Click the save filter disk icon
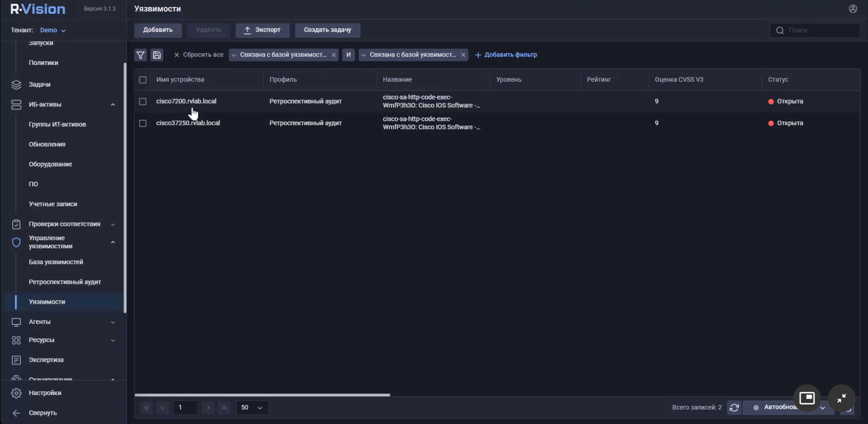Viewport: 868px width, 424px height. 157,55
